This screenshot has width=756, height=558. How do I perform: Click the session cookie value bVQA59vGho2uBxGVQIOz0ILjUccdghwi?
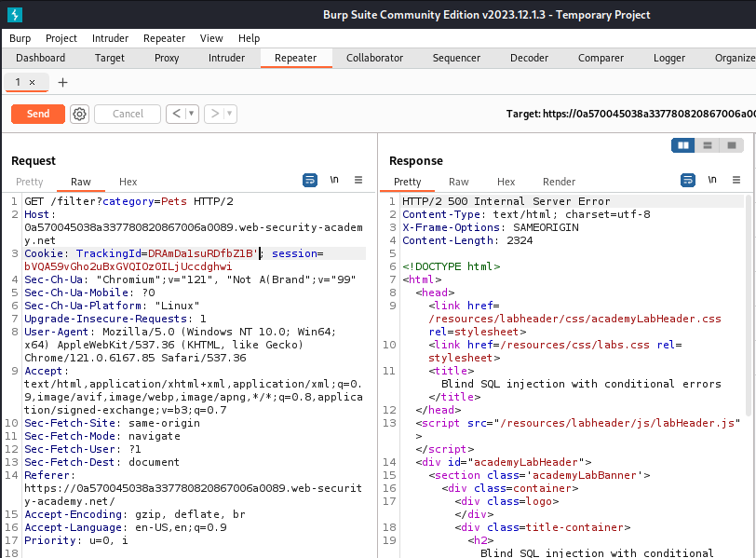[x=128, y=266]
